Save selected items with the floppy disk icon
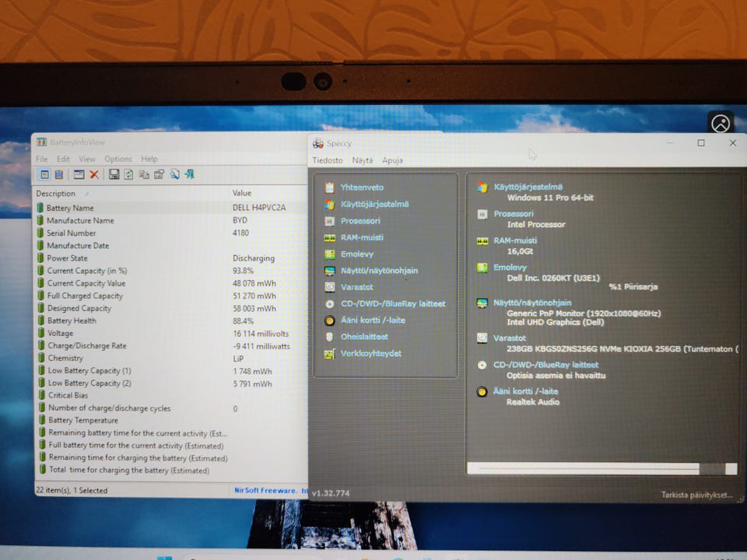Viewport: 747px width, 560px height. [114, 174]
